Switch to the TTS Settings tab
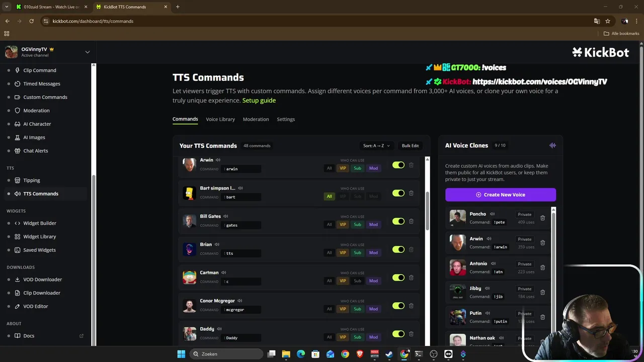The width and height of the screenshot is (644, 362). tap(286, 119)
